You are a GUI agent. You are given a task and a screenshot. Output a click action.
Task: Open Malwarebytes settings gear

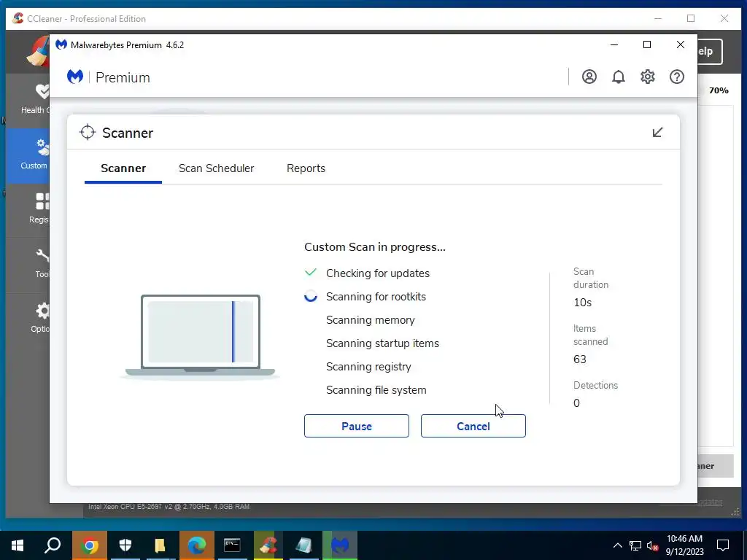648,77
